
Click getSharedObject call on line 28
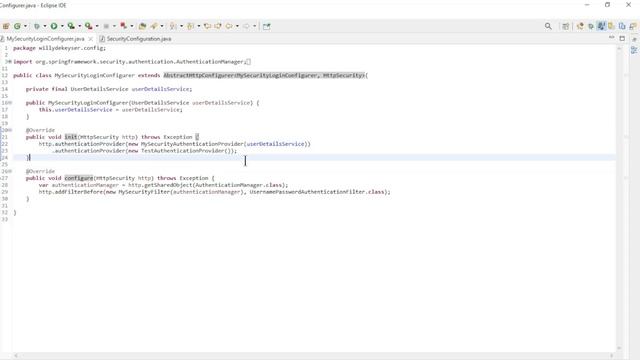(167, 185)
